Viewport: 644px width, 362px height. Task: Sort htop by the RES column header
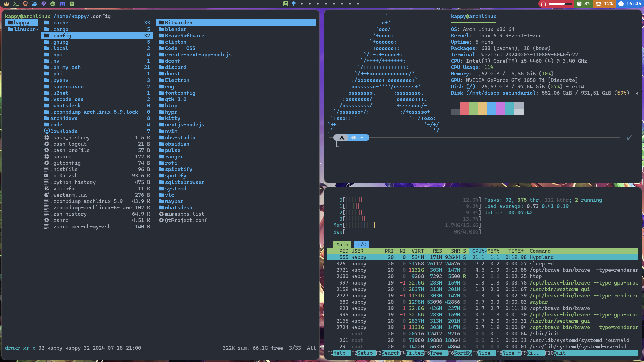(x=437, y=251)
